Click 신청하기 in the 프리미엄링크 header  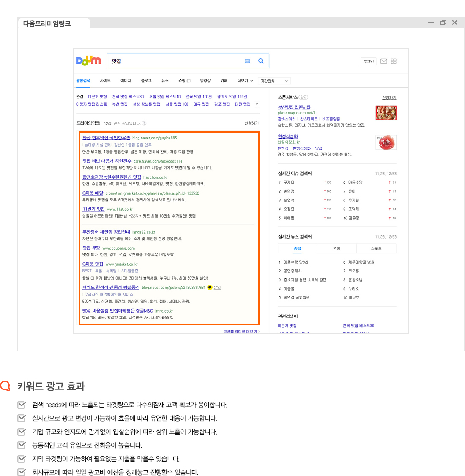coord(252,123)
